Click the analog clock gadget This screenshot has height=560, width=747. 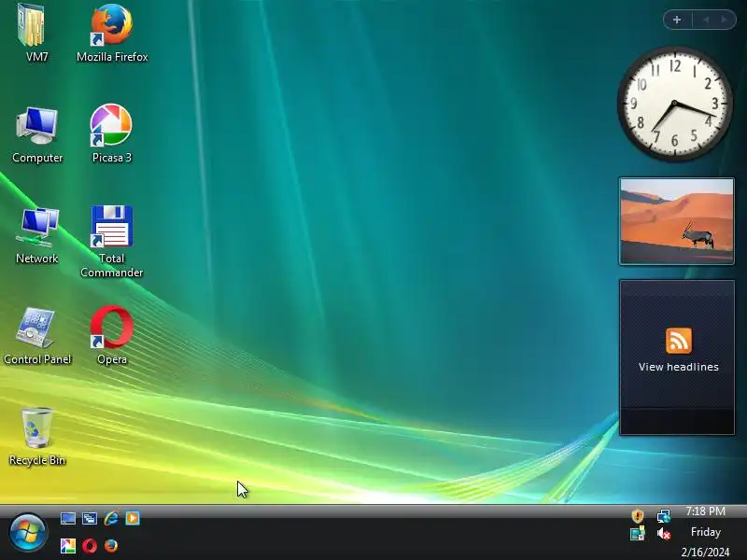pyautogui.click(x=675, y=104)
